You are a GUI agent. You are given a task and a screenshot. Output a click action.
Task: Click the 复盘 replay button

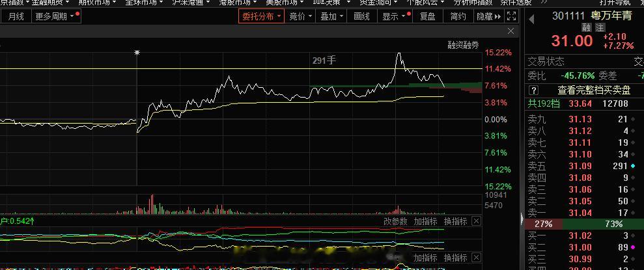pyautogui.click(x=427, y=16)
